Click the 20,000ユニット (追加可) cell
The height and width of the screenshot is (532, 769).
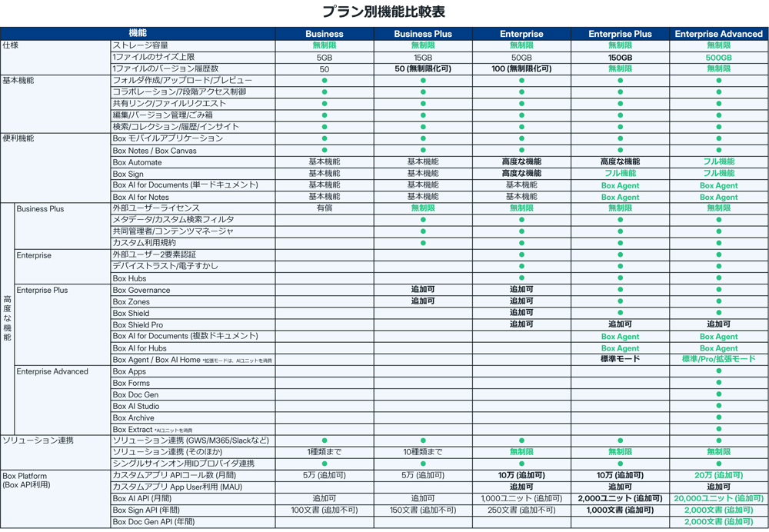tap(718, 498)
